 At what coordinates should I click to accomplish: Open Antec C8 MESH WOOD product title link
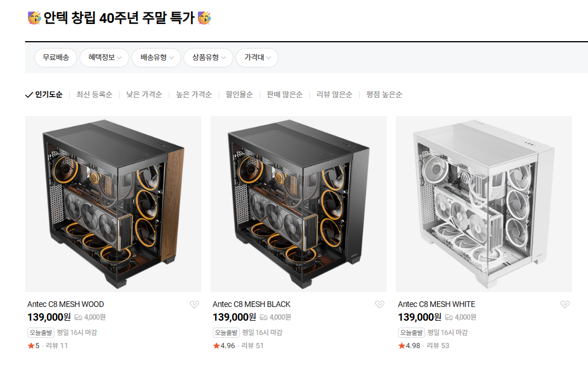pyautogui.click(x=66, y=304)
